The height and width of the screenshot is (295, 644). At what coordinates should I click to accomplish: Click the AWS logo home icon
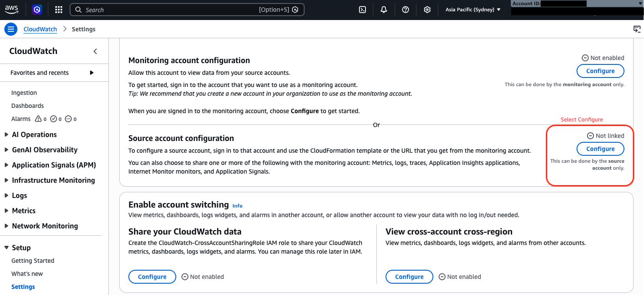coord(11,10)
